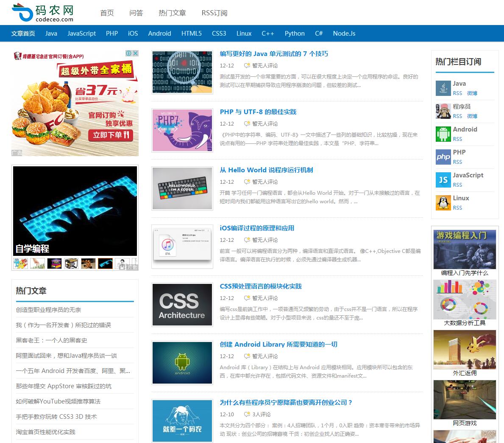Open article 编写更好的 Java 单元测试的 7 个技巧

[x=274, y=54]
